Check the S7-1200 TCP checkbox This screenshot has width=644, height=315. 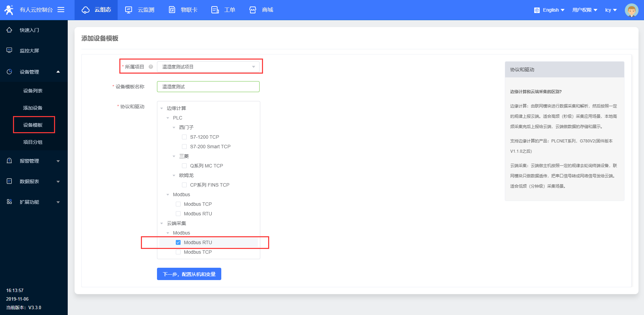coord(184,137)
